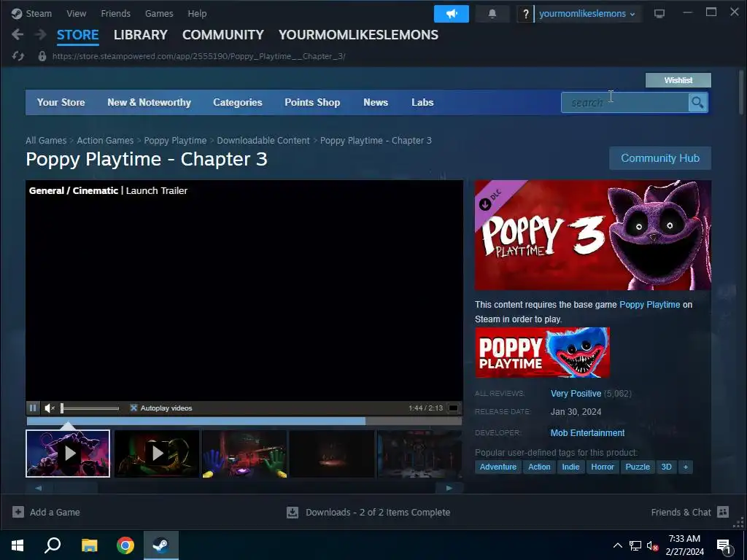Follow the Poppy Playtime base game link
The width and height of the screenshot is (747, 560).
pos(650,304)
